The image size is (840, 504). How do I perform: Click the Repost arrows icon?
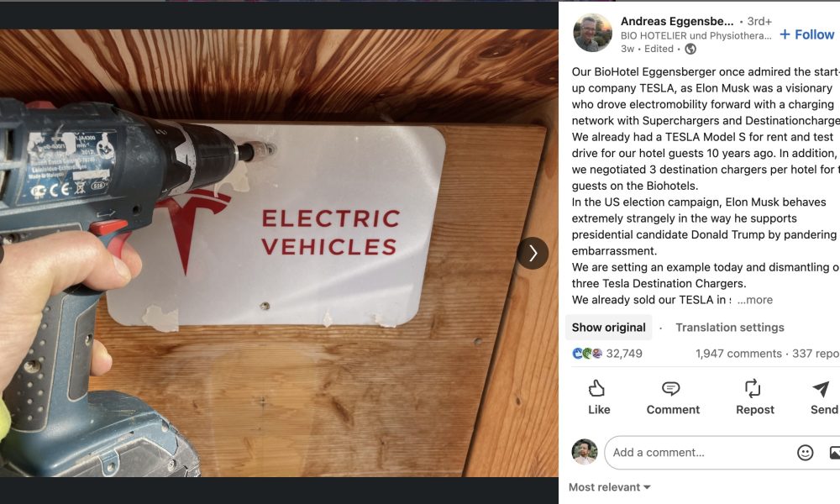point(753,388)
